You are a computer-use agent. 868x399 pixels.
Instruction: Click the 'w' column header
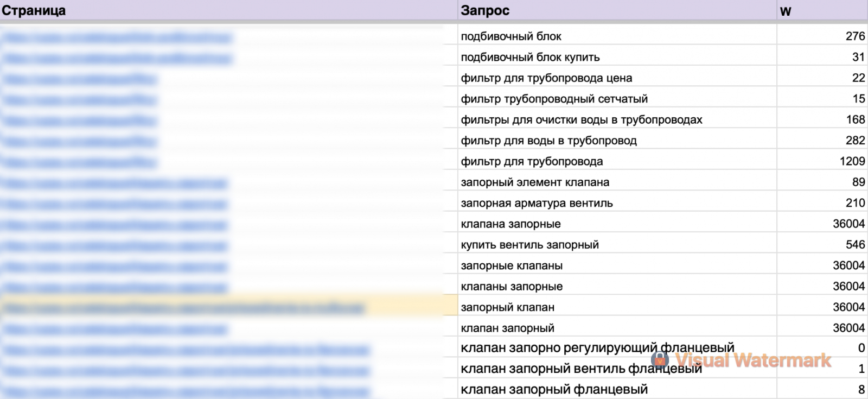(785, 11)
